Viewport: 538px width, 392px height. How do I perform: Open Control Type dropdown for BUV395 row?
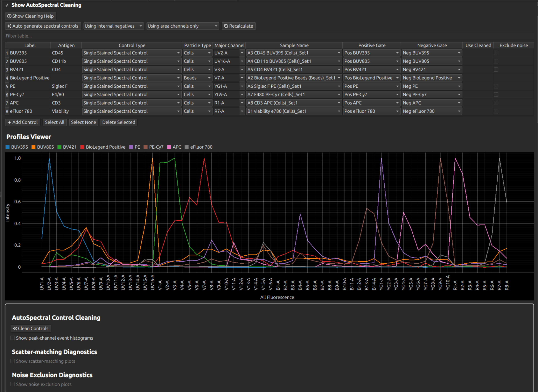pos(132,53)
